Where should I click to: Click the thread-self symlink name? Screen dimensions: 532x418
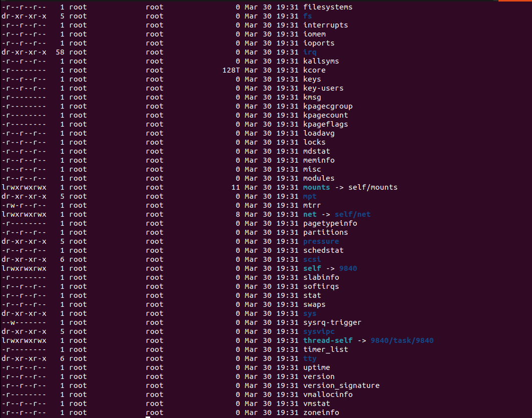coord(328,340)
